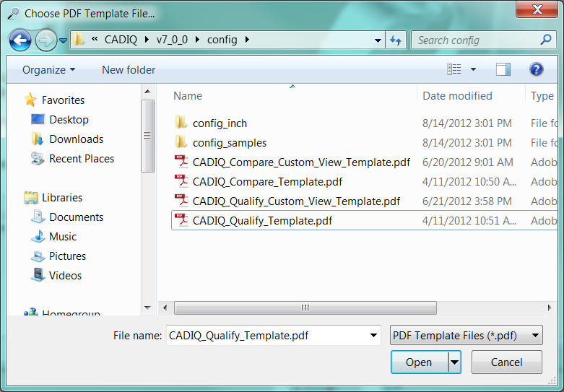The width and height of the screenshot is (564, 392).
Task: Click navigation pane scroll down arrow
Action: pyautogui.click(x=147, y=308)
